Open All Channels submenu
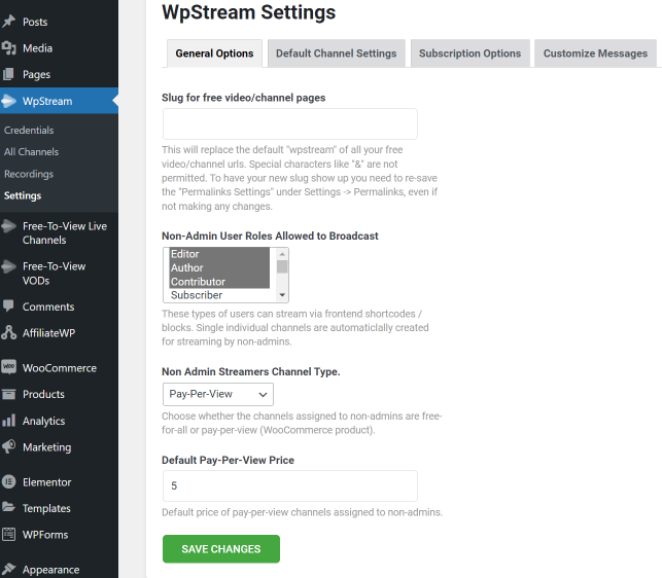This screenshot has width=662, height=578. [31, 152]
